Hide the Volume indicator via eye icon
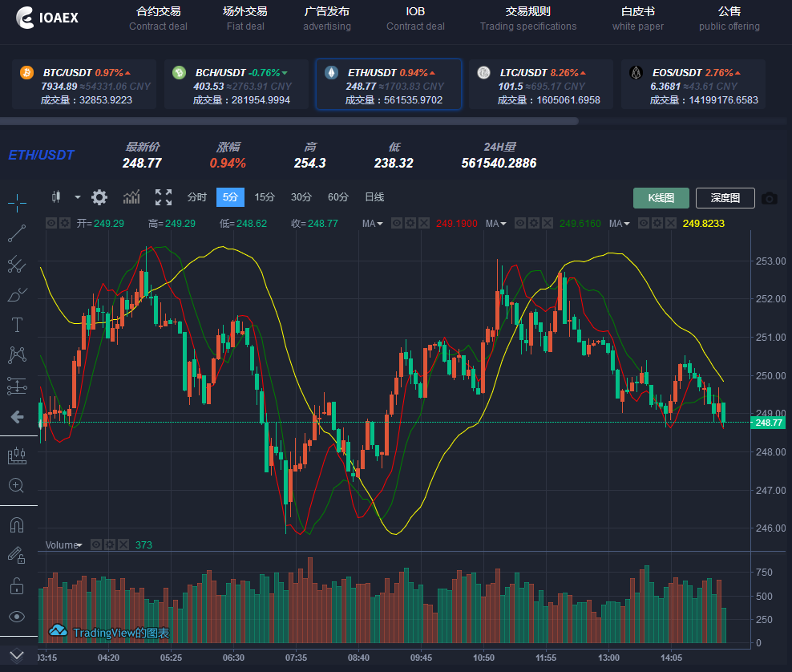This screenshot has width=792, height=672. tap(96, 544)
